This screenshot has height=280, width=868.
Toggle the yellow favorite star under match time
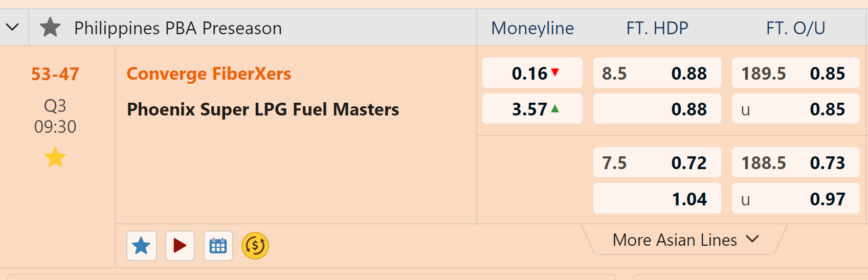pos(55,157)
